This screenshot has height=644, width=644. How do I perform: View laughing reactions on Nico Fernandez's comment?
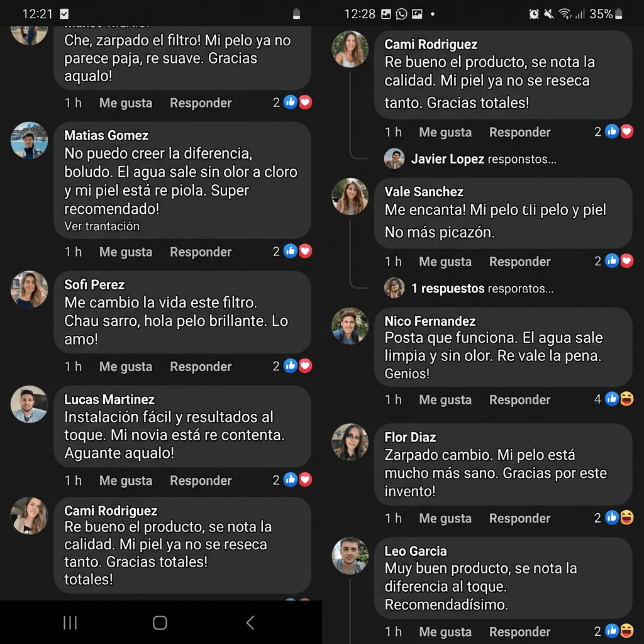(627, 399)
